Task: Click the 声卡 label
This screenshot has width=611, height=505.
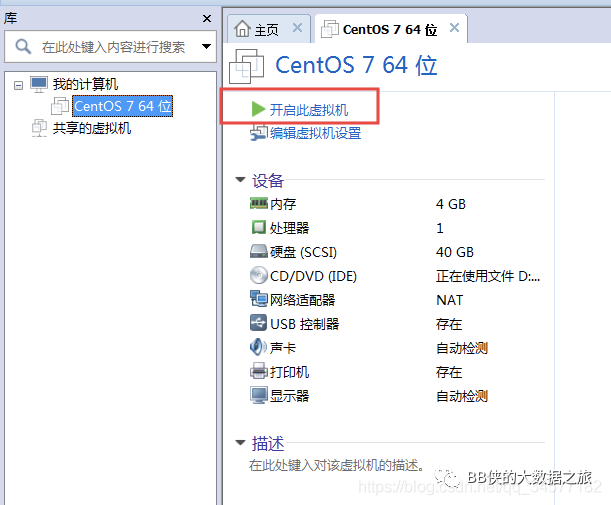Action: click(x=283, y=348)
